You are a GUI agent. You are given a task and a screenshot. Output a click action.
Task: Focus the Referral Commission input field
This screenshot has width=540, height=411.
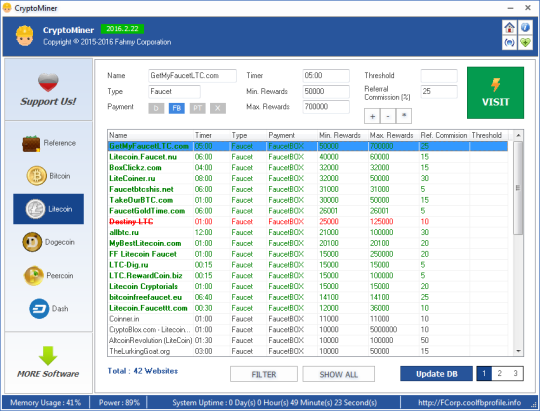(x=439, y=92)
